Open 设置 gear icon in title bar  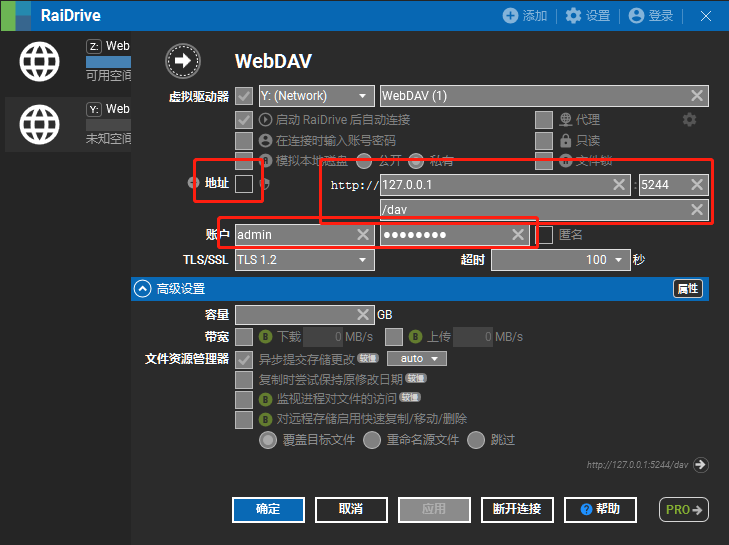tap(573, 15)
